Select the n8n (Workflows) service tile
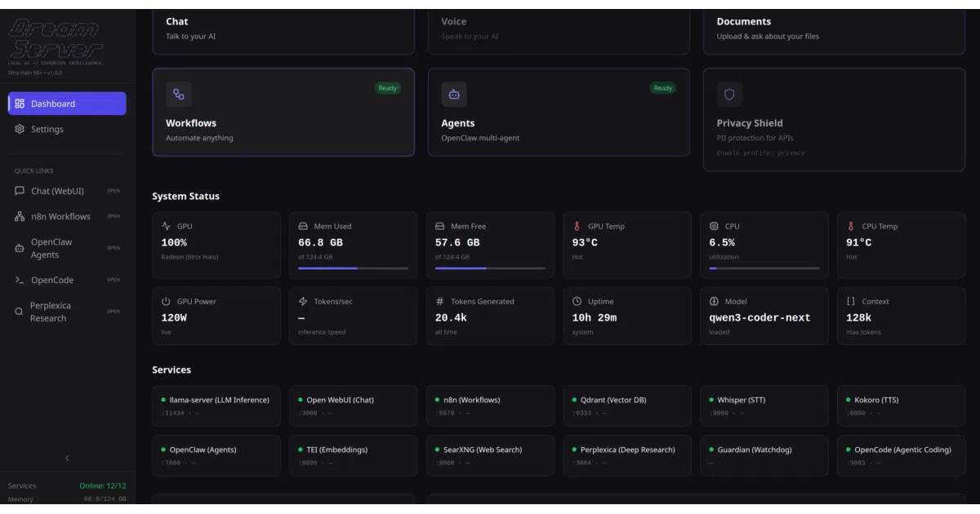This screenshot has width=980, height=514. coord(490,405)
